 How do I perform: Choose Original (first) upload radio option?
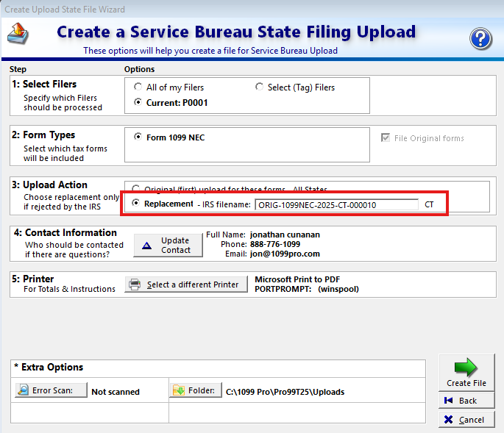pos(137,190)
